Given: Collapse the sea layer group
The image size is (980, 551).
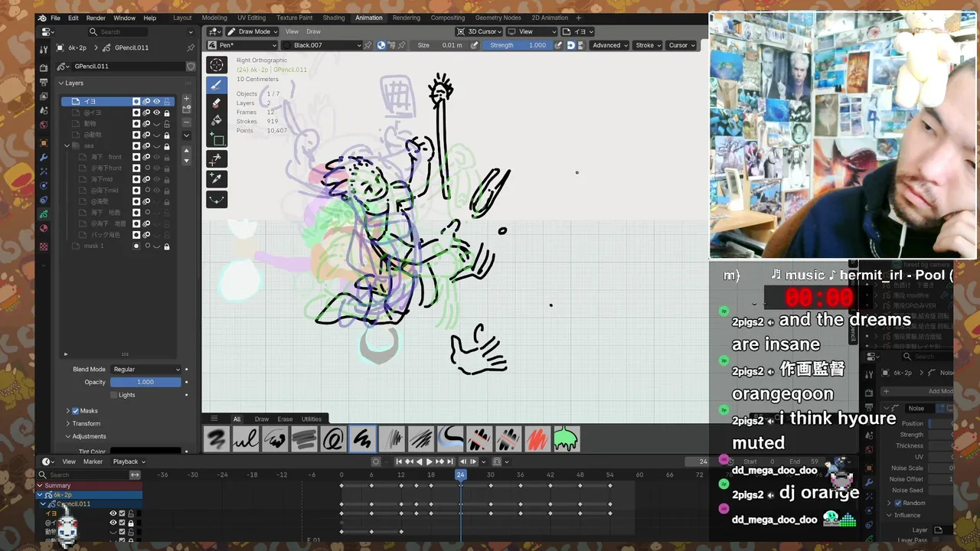Looking at the screenshot, I should point(67,145).
